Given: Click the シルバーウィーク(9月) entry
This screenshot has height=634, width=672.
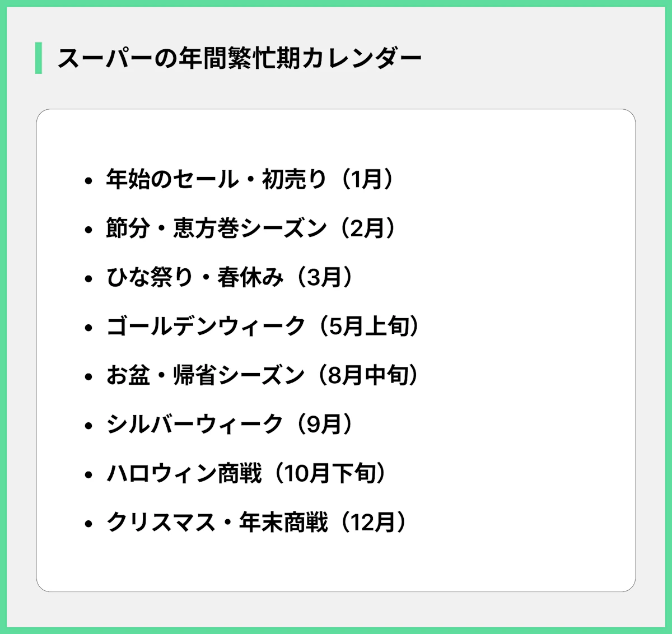Looking at the screenshot, I should (x=230, y=425).
